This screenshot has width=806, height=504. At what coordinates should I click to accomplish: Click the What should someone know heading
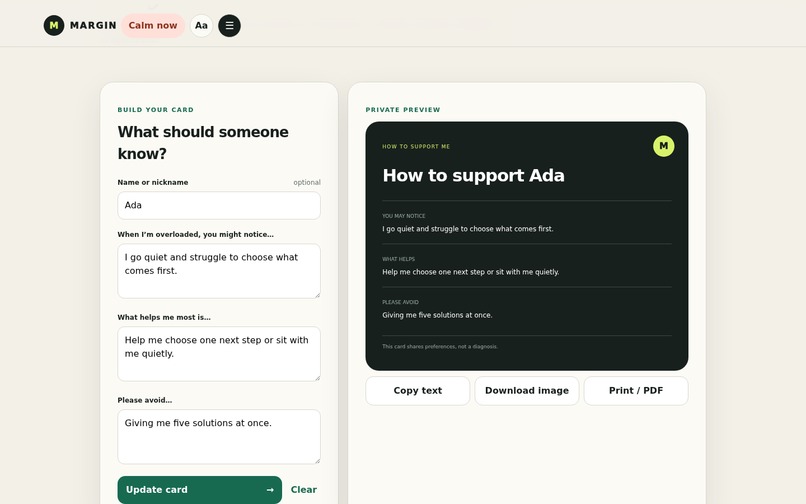pyautogui.click(x=203, y=142)
